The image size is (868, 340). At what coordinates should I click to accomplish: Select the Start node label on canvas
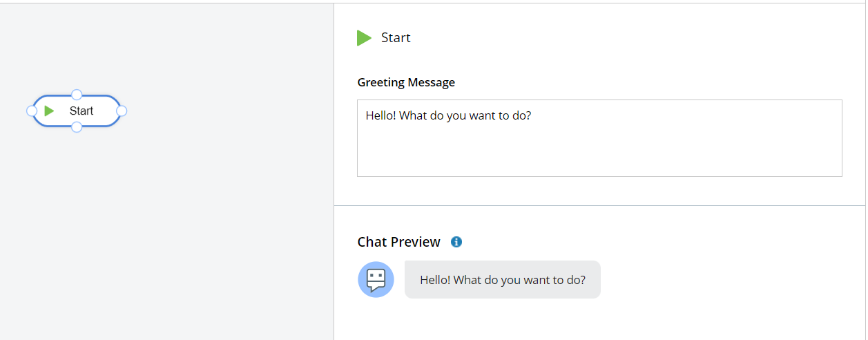(81, 111)
